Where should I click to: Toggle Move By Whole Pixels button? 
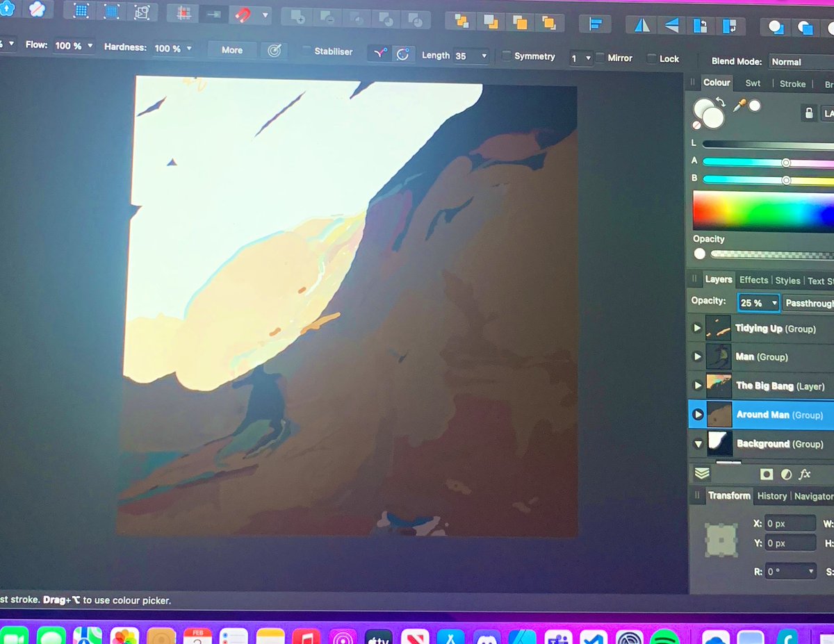(x=214, y=14)
